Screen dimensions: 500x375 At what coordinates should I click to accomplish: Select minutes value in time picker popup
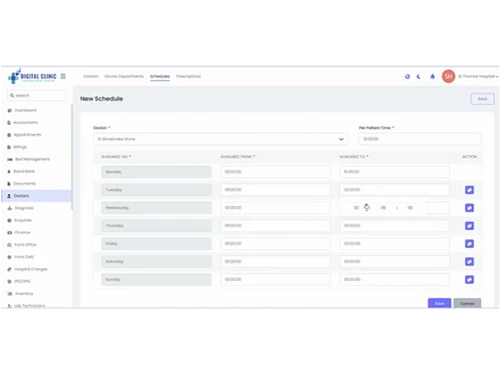383,208
